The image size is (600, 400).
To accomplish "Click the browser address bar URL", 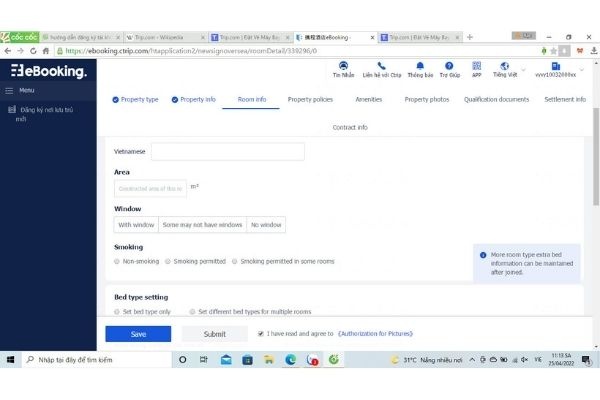I will (191, 51).
